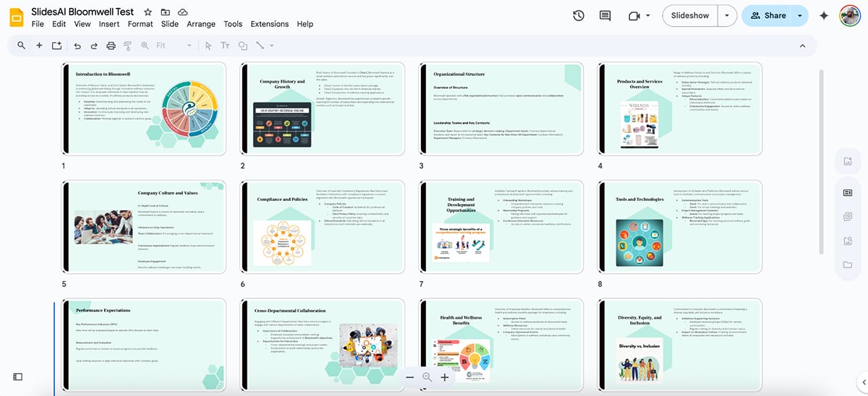This screenshot has height=396, width=868.
Task: Click the selected second side panel icon
Action: 848,192
